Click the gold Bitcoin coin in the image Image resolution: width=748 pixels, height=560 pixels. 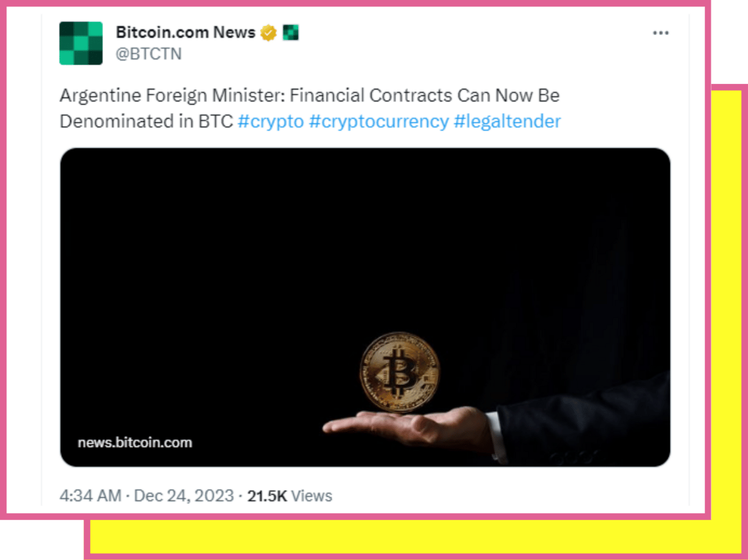(x=399, y=371)
